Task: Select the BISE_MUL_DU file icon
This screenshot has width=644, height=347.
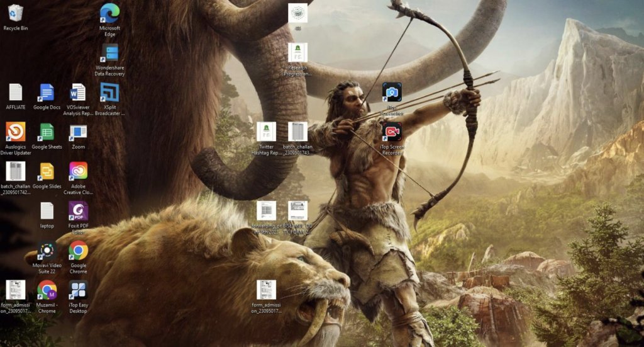Action: tap(297, 218)
